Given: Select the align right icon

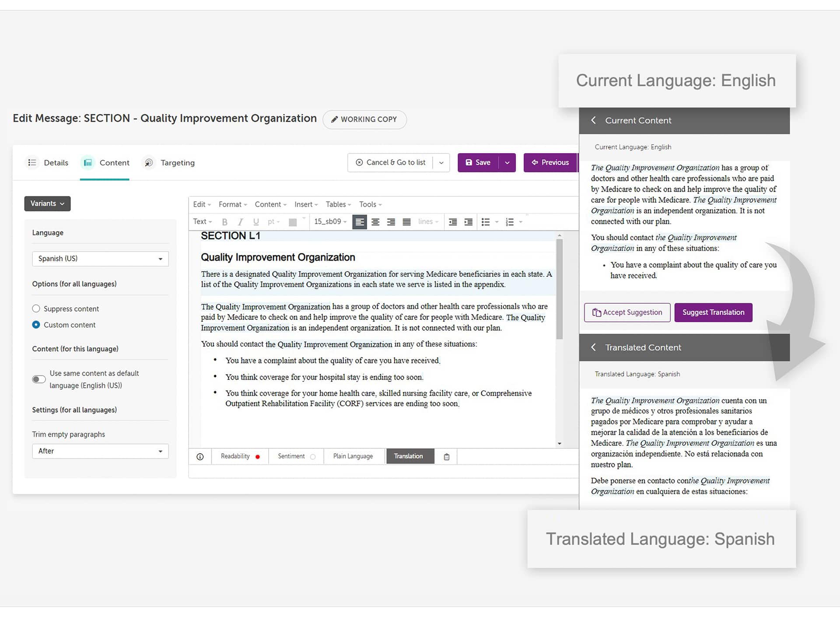Looking at the screenshot, I should (x=391, y=222).
